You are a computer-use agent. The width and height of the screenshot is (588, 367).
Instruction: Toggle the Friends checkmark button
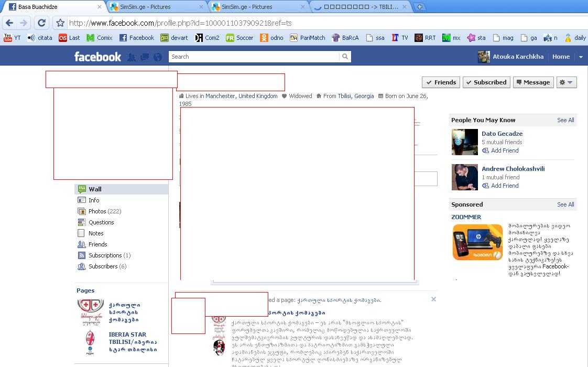[441, 82]
